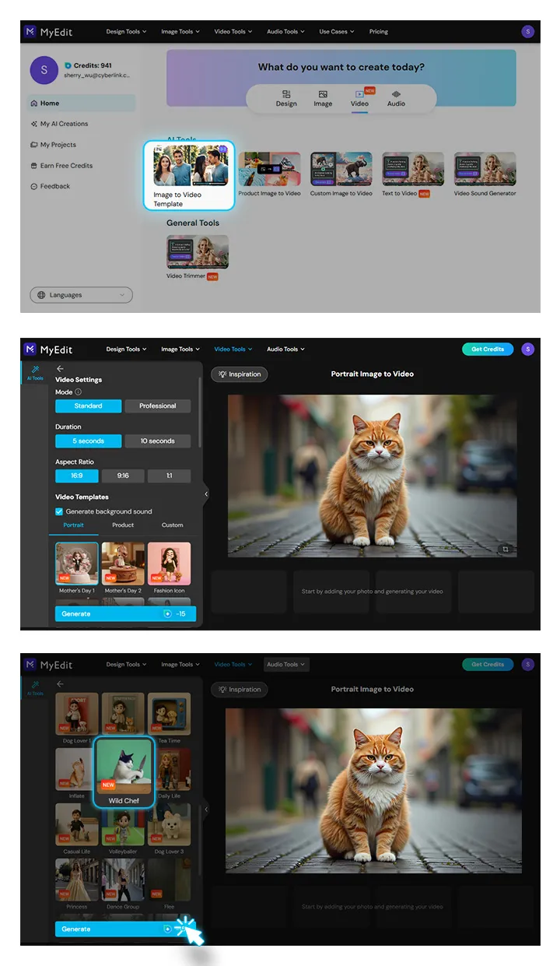Collapse settings panel handle in Video Settings screenshot
The height and width of the screenshot is (966, 560).
(x=206, y=494)
